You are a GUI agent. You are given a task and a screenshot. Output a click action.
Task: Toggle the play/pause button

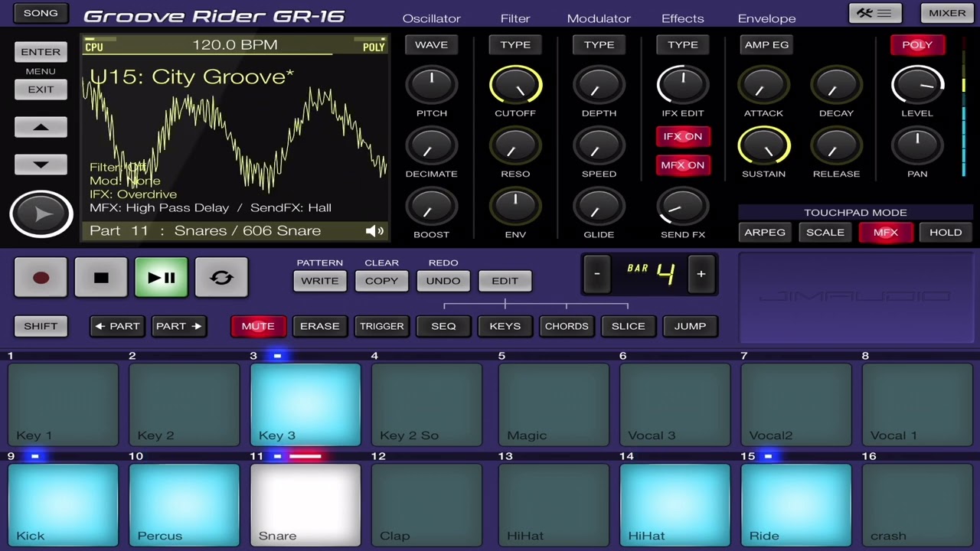(162, 277)
